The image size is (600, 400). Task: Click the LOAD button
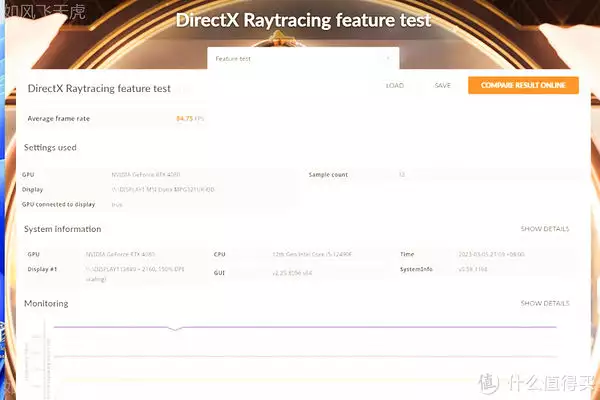(395, 85)
